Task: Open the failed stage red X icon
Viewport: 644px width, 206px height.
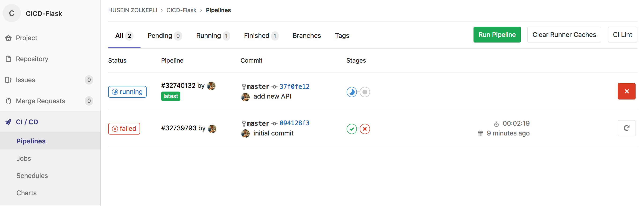Action: (365, 129)
